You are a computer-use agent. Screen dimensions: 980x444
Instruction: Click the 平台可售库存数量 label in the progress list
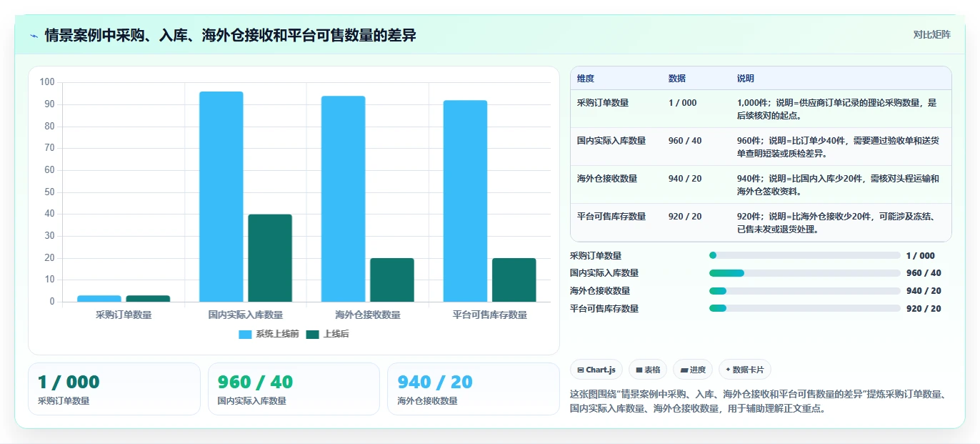(x=604, y=309)
